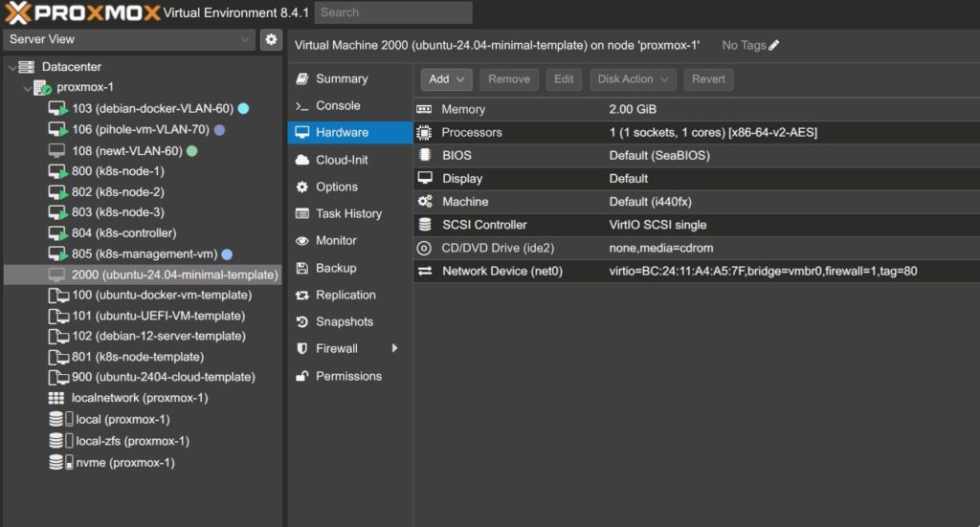
Task: Click the Edit button
Action: 564,79
